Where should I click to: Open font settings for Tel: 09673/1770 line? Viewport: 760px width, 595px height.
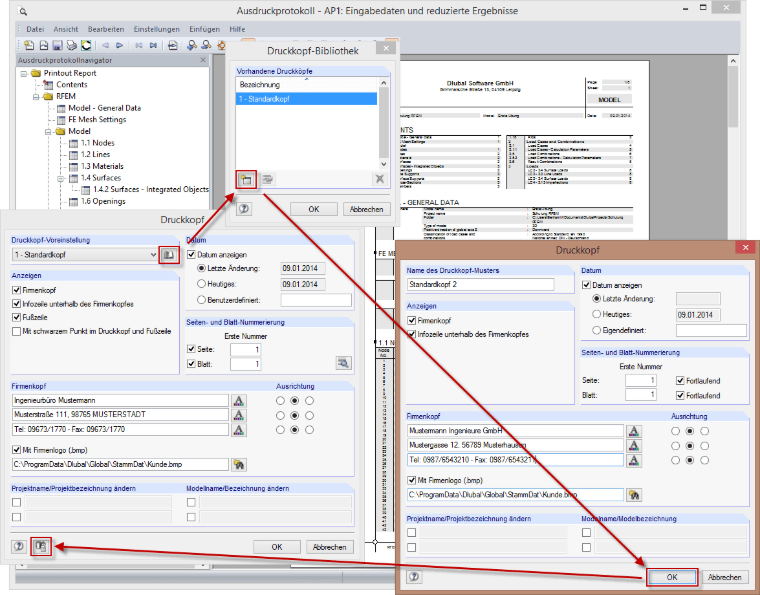pos(238,430)
